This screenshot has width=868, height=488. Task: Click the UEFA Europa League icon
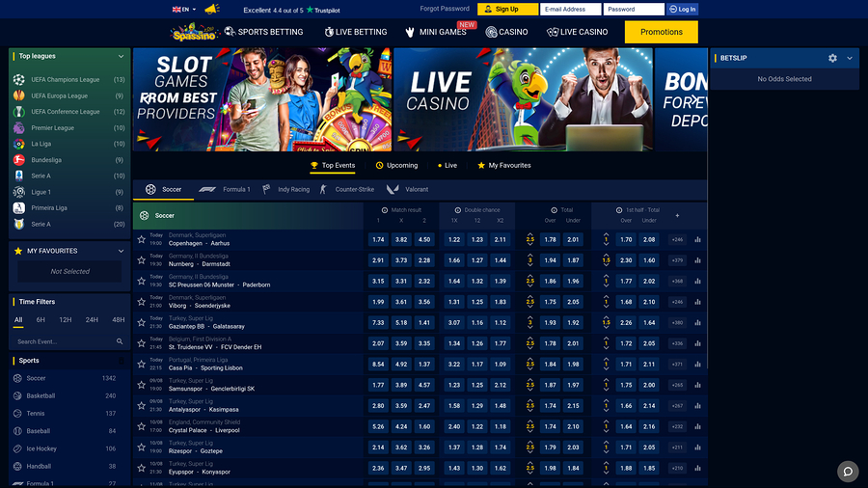[x=19, y=95]
